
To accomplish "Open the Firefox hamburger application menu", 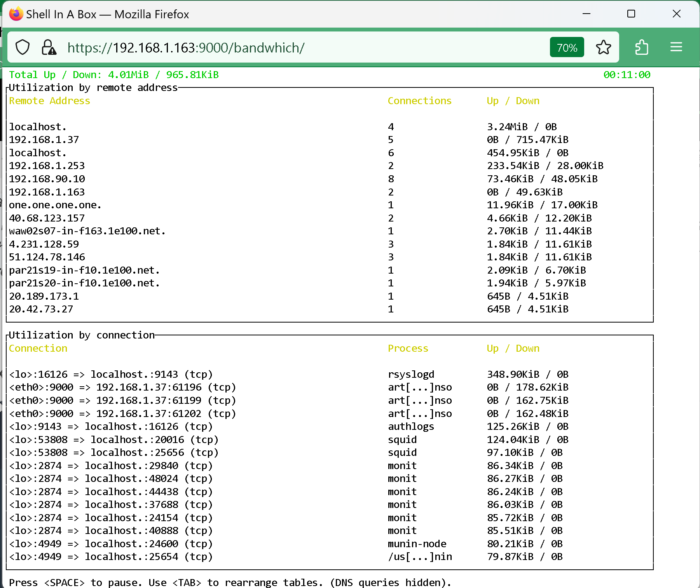I will [x=676, y=47].
